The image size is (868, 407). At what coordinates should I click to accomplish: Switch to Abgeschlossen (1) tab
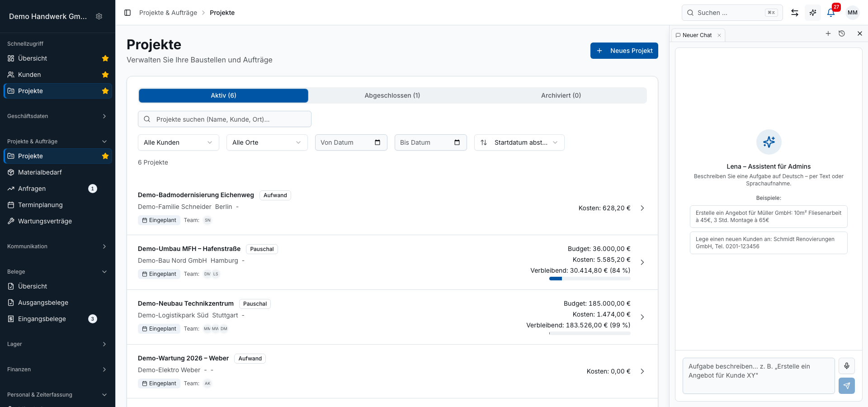392,95
